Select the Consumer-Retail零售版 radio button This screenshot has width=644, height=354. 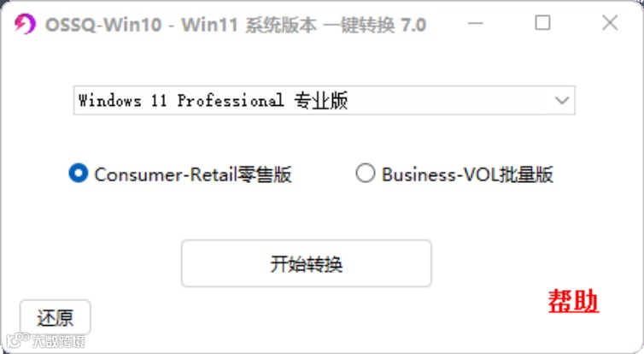[x=78, y=173]
